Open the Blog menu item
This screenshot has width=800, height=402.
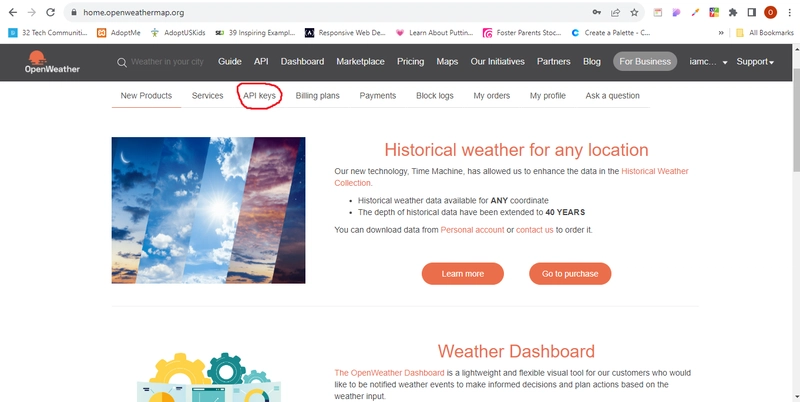(592, 62)
